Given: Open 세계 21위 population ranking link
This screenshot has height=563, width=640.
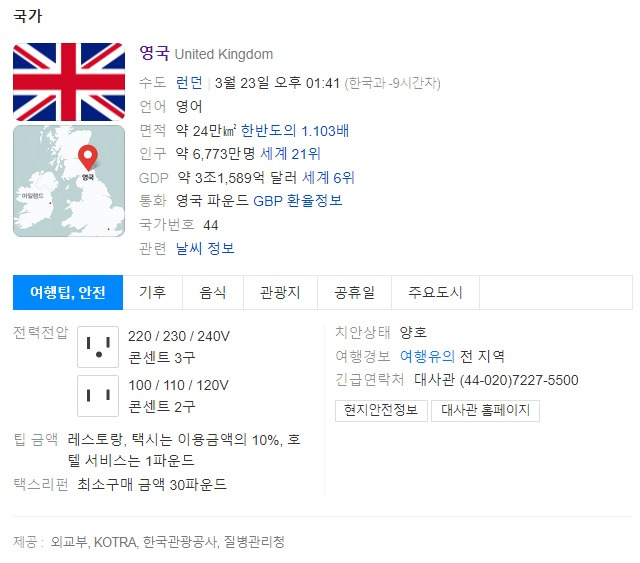Looking at the screenshot, I should [x=290, y=154].
